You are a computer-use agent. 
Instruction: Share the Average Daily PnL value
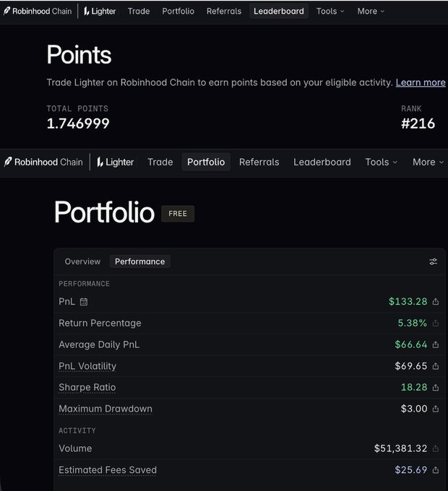tap(436, 344)
